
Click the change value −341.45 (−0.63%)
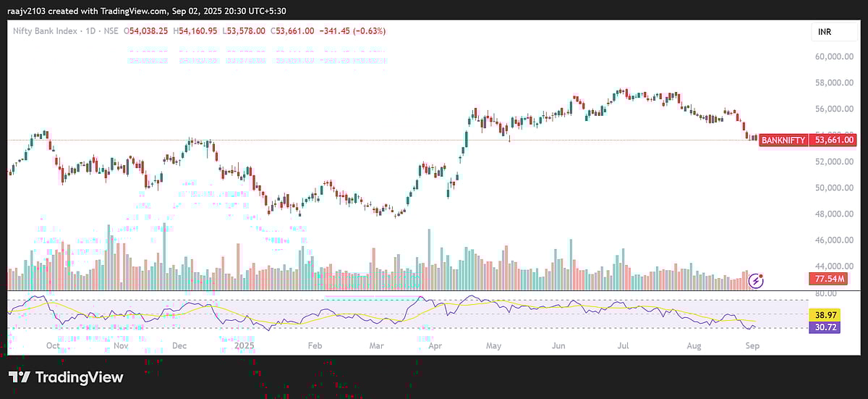[x=352, y=31]
